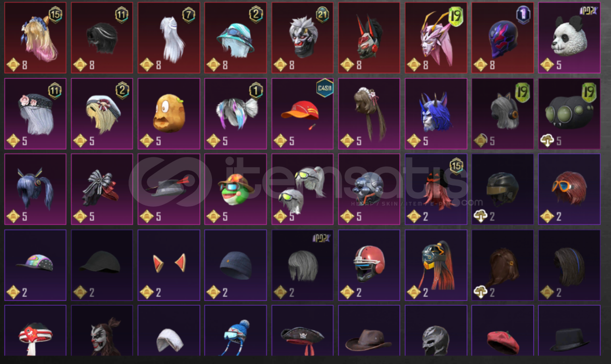Click the green 19 badge on pink mecha mask
Image resolution: width=611 pixels, height=364 pixels.
(x=456, y=16)
